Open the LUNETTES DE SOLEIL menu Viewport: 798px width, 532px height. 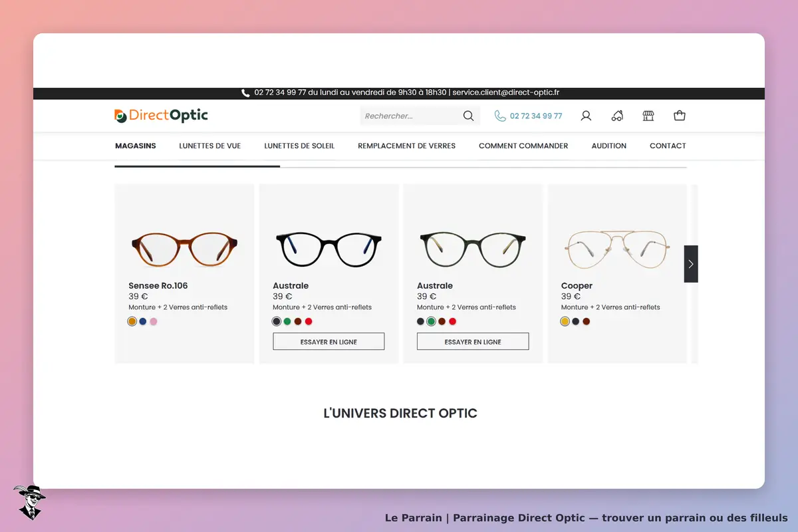(299, 146)
